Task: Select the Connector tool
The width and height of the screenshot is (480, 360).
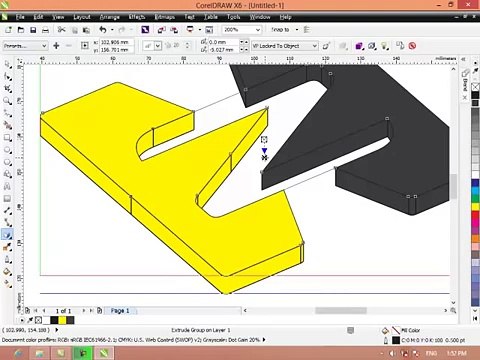Action: 7,223
